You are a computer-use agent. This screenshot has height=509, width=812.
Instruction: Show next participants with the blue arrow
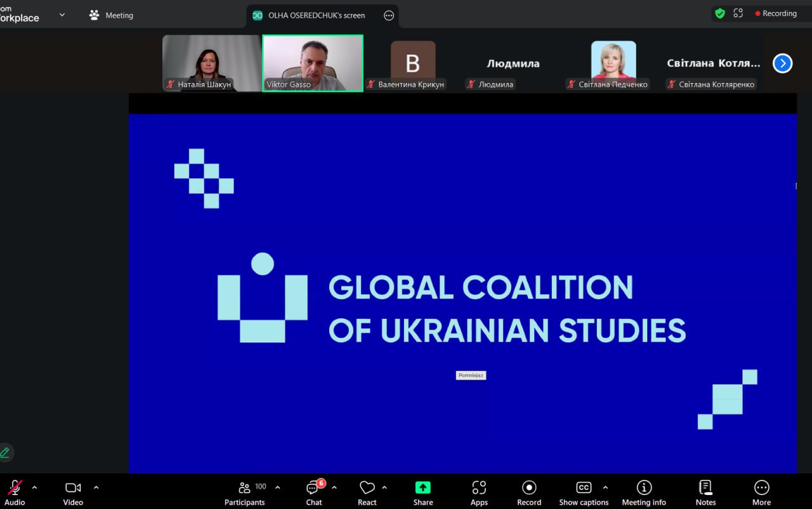782,63
